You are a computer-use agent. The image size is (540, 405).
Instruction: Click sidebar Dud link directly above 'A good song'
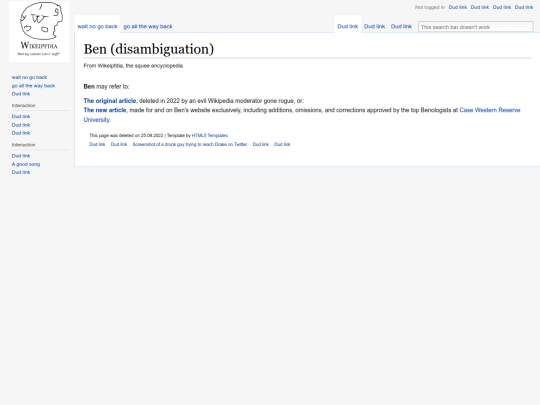point(21,156)
